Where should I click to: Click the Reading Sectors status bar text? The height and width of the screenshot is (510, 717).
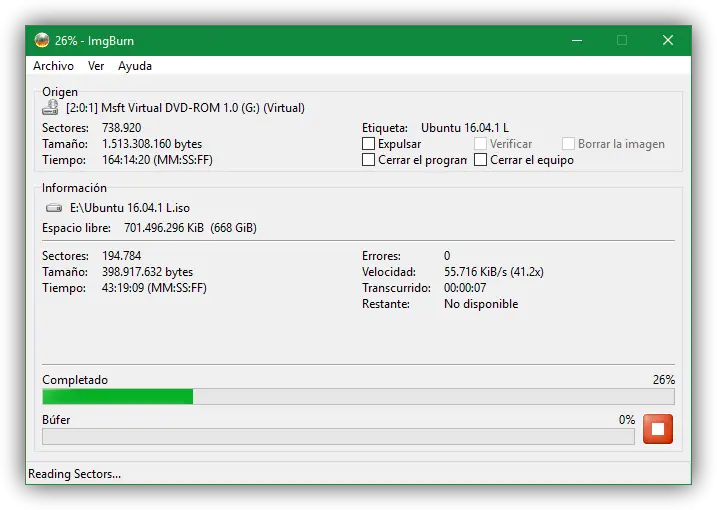(75, 474)
